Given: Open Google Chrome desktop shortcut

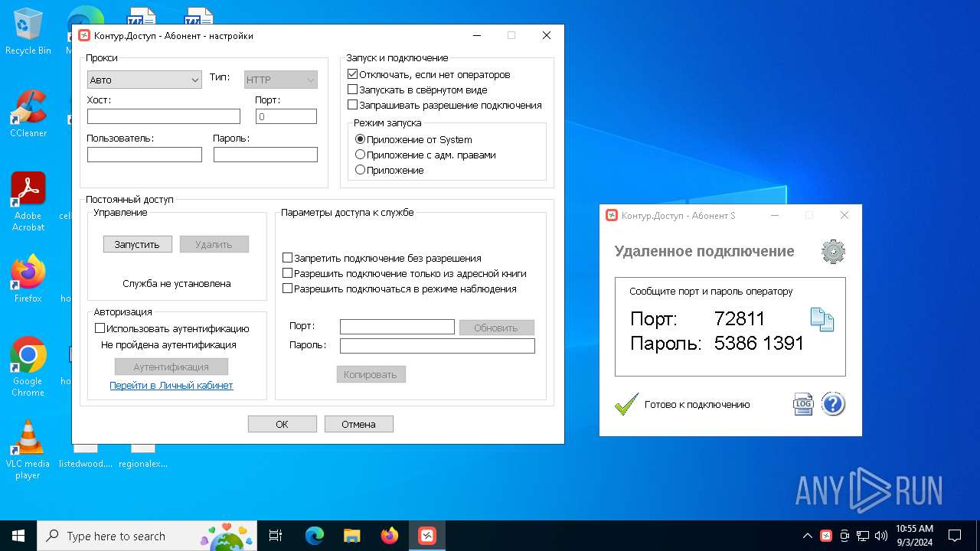Looking at the screenshot, I should coord(28,367).
